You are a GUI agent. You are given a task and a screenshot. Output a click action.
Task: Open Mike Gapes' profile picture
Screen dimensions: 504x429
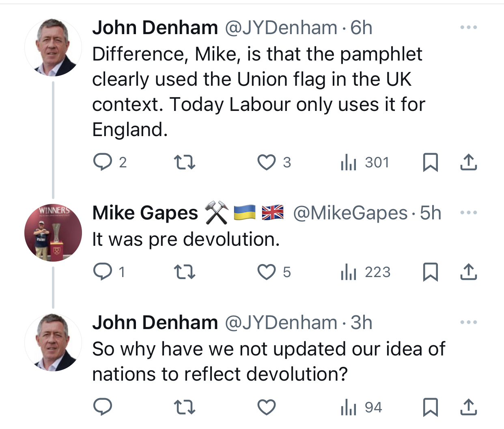click(x=53, y=233)
